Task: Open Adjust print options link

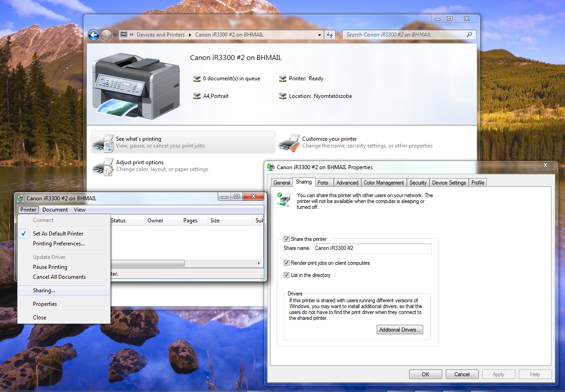Action: click(x=140, y=162)
